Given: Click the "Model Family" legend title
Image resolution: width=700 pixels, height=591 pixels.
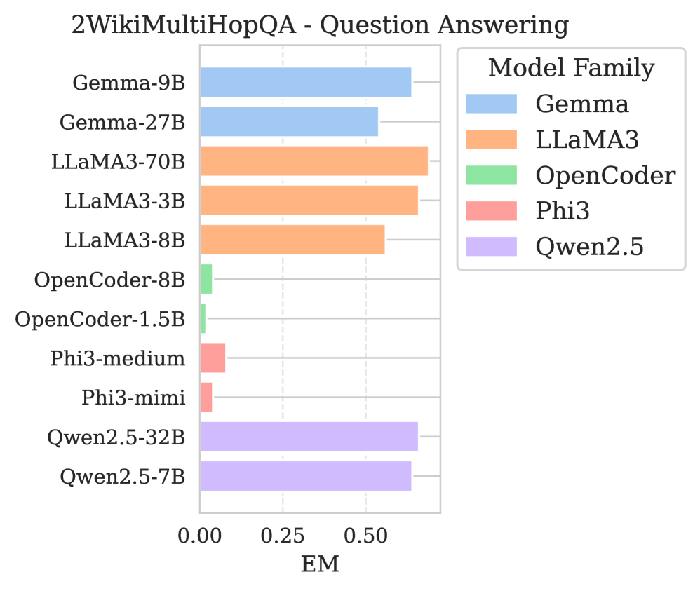Looking at the screenshot, I should (571, 69).
